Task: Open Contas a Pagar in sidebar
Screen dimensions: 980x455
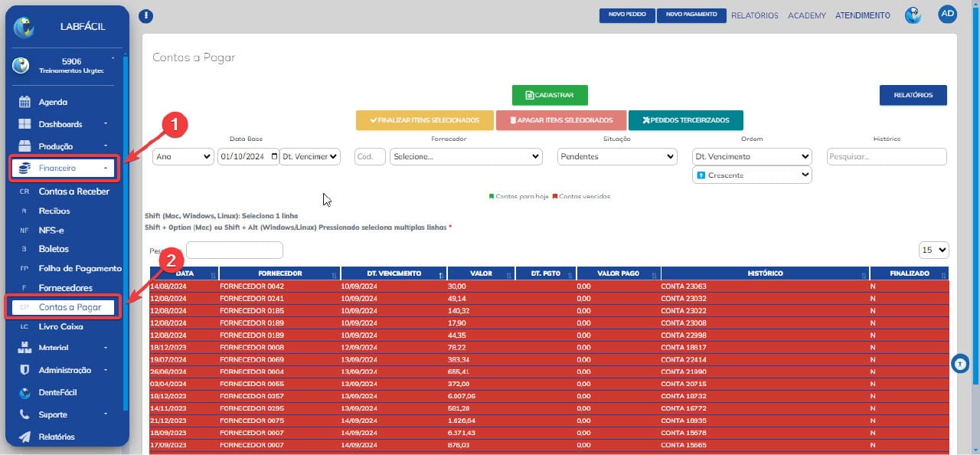Action: pos(64,307)
